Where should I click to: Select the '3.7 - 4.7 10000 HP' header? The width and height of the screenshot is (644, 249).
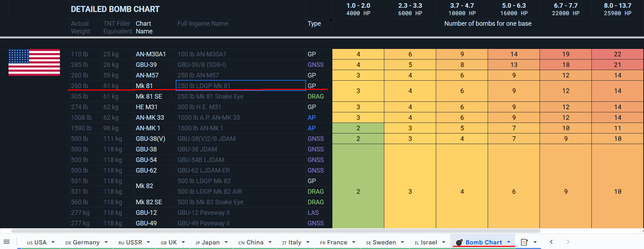click(462, 10)
